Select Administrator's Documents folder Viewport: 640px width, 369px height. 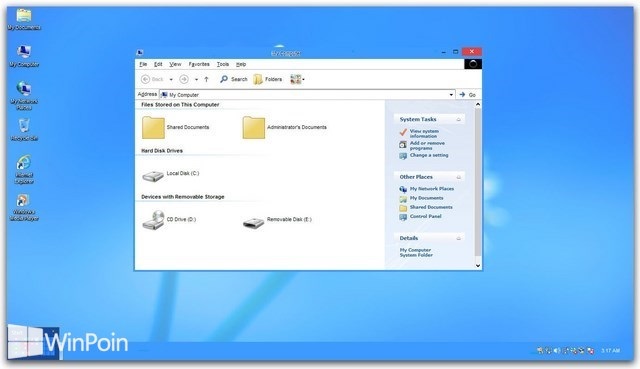(x=284, y=127)
